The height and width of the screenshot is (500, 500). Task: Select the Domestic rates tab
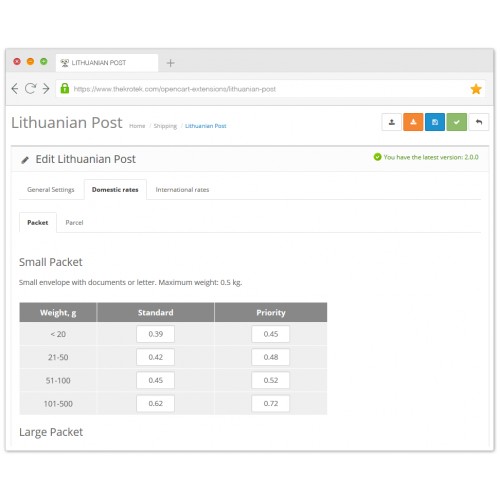[115, 190]
